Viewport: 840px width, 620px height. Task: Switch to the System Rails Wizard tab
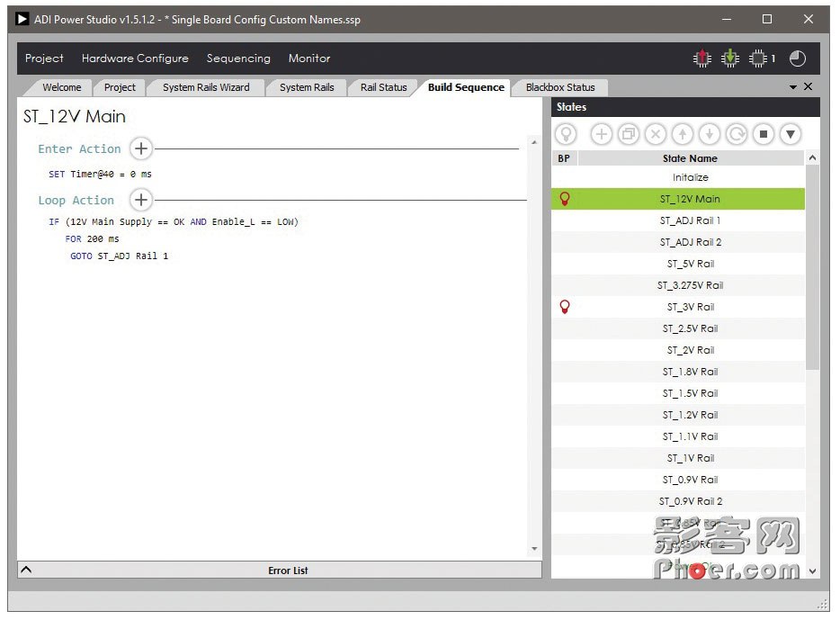206,87
